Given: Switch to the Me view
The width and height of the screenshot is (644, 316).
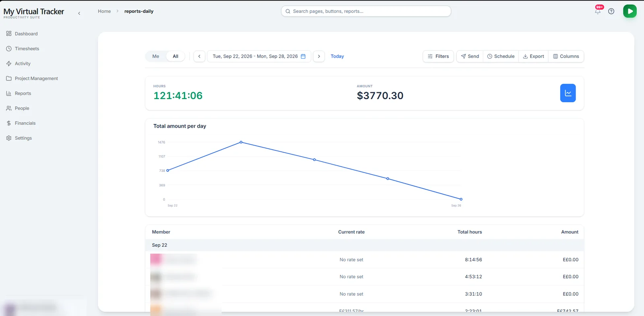Looking at the screenshot, I should [156, 56].
